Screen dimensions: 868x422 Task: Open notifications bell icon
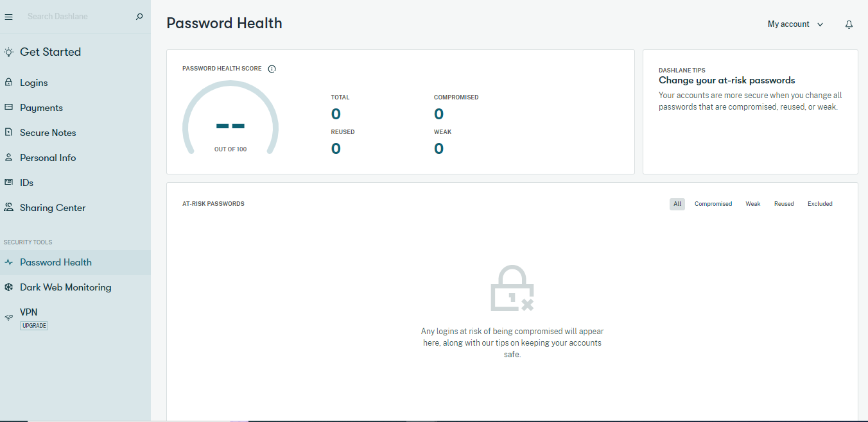click(x=849, y=24)
